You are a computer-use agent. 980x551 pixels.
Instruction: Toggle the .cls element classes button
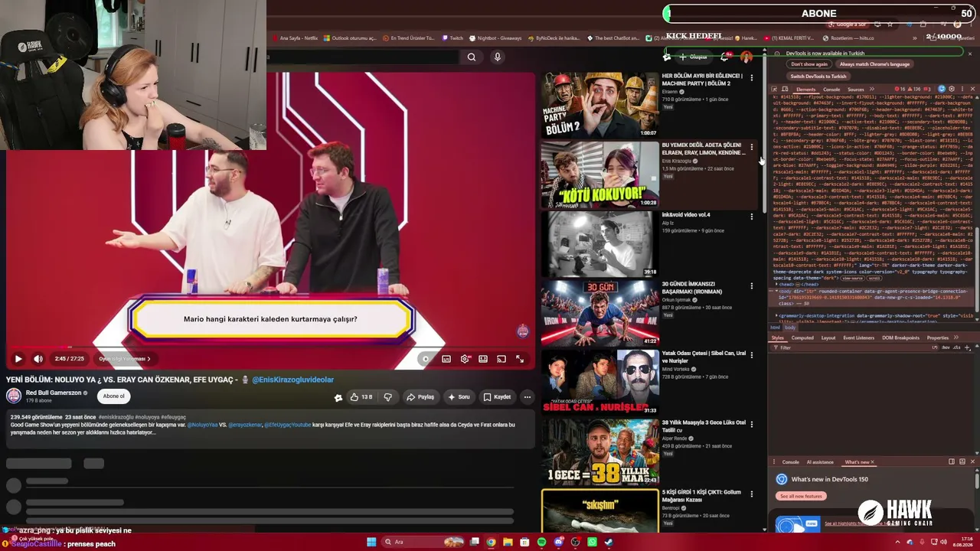click(957, 347)
